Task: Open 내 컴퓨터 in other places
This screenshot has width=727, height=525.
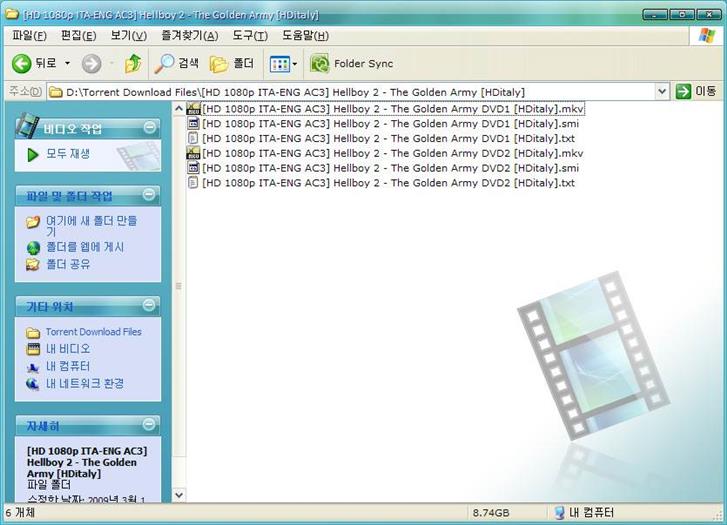Action: 68,366
